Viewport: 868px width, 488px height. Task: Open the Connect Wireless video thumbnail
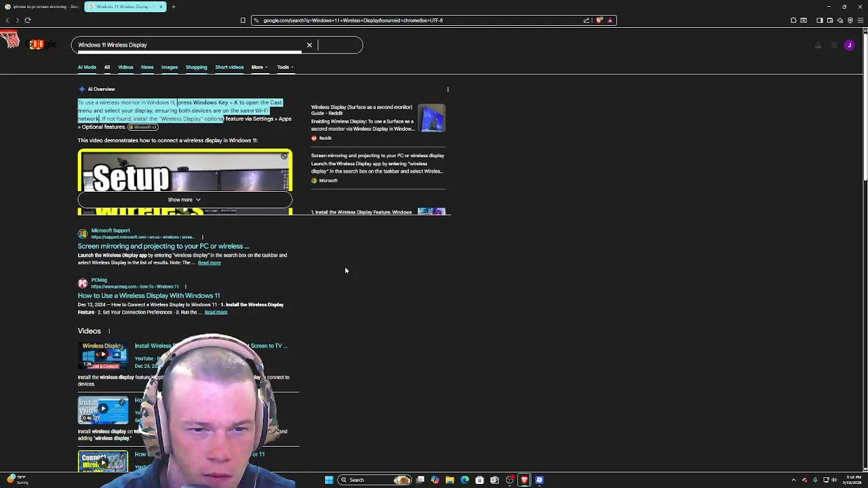pyautogui.click(x=102, y=462)
